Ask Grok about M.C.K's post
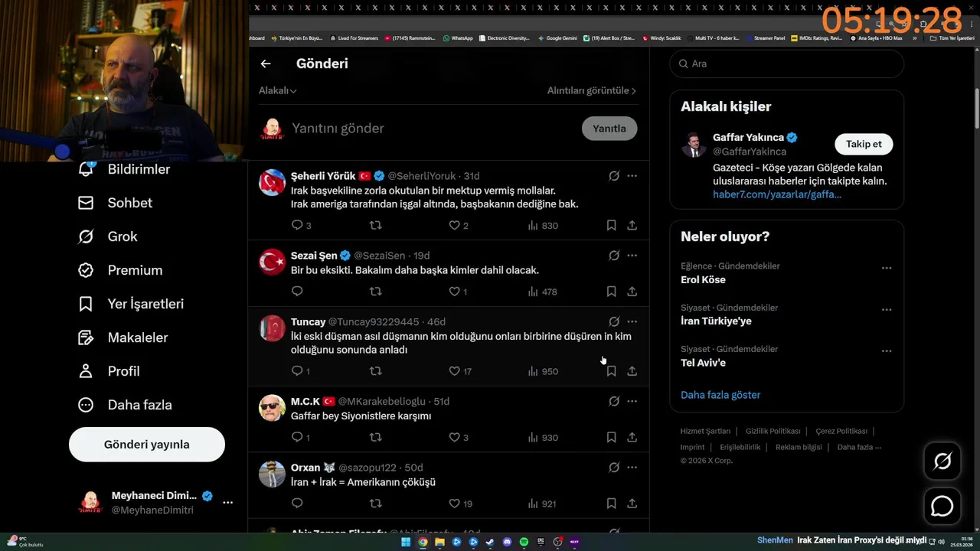The height and width of the screenshot is (551, 980). [x=614, y=401]
